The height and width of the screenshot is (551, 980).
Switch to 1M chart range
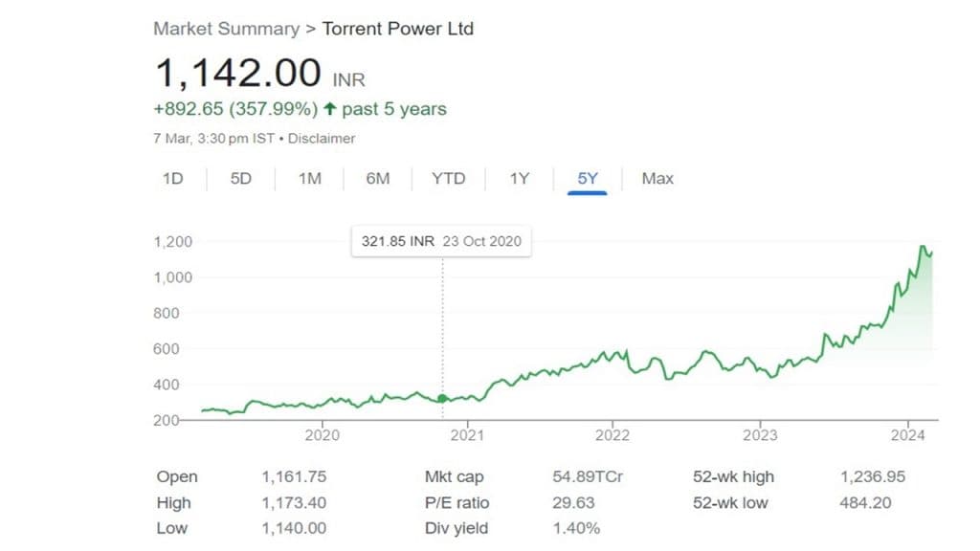309,178
